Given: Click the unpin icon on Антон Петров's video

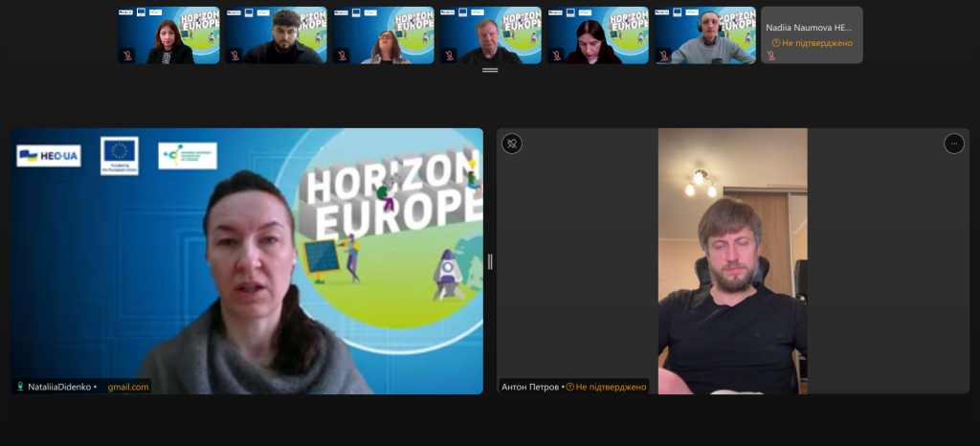Looking at the screenshot, I should pyautogui.click(x=513, y=144).
